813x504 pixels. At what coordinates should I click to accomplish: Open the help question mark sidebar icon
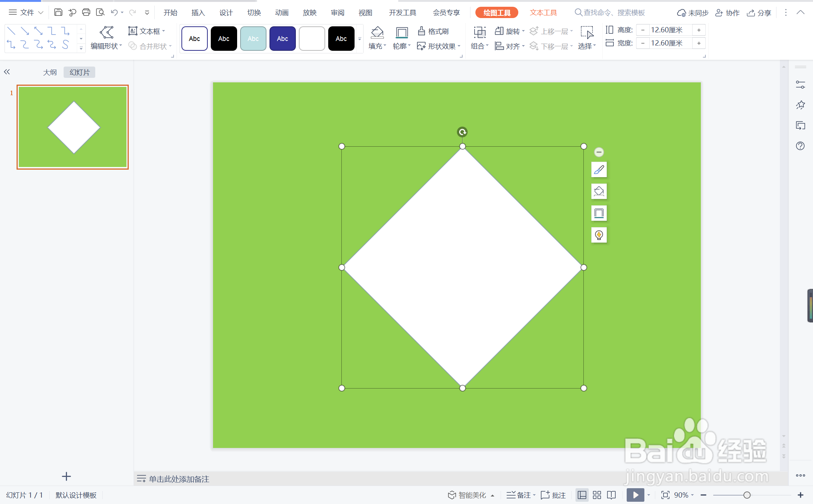click(800, 146)
